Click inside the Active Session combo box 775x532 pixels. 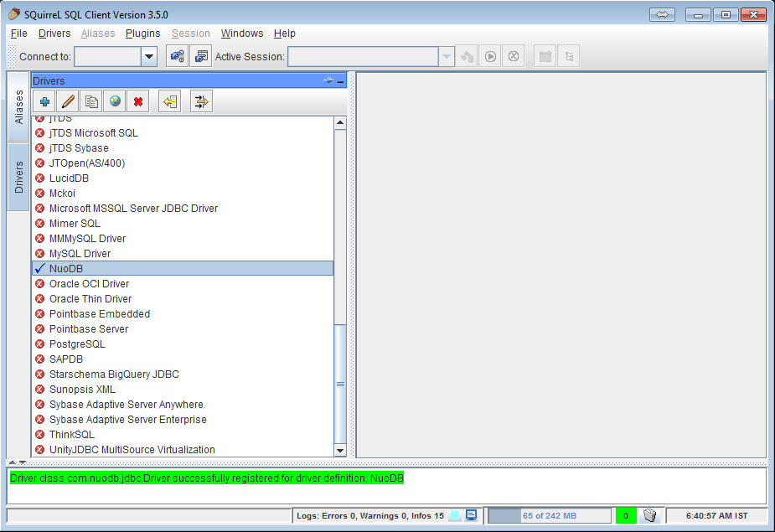tap(364, 56)
